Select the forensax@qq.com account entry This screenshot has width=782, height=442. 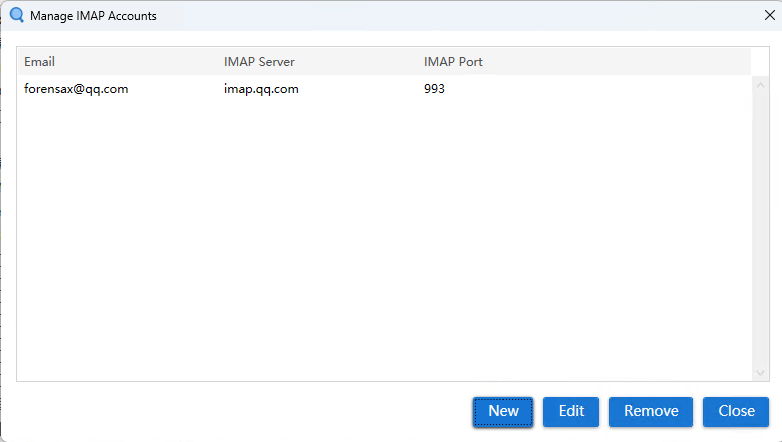[76, 89]
